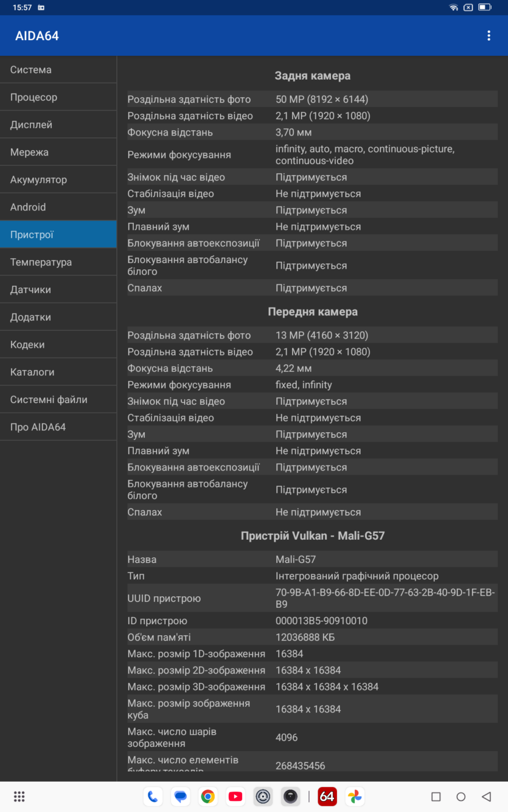
Task: Open Google Photos from taskbar
Action: [355, 796]
